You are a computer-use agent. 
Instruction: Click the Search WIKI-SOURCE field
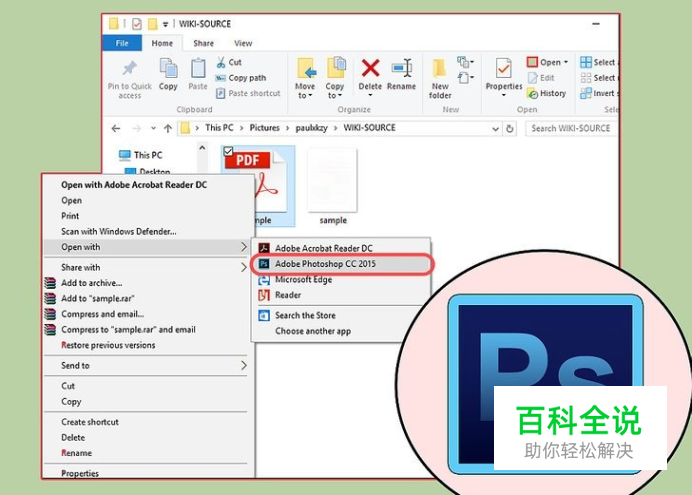[x=571, y=128]
